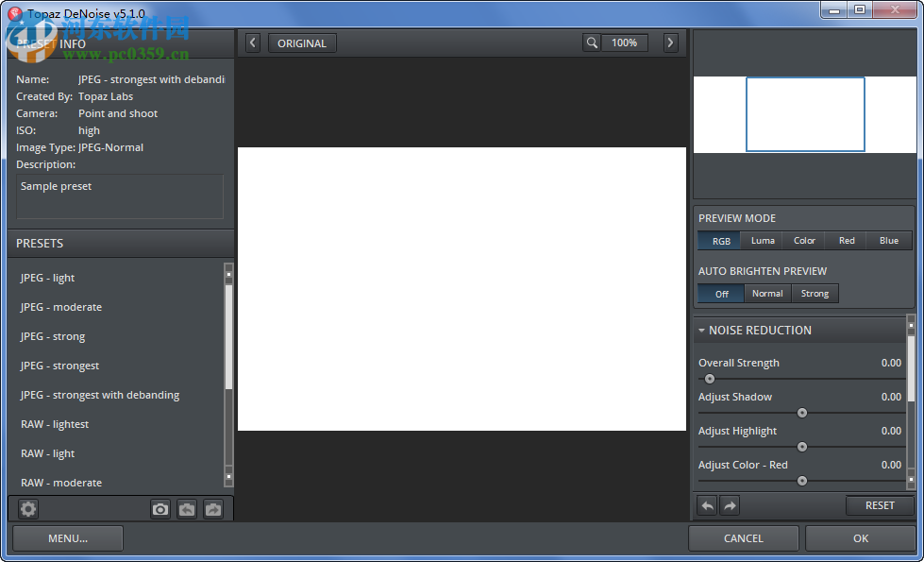
Task: Click the Topaz DeNoise title bar icon
Action: point(15,13)
